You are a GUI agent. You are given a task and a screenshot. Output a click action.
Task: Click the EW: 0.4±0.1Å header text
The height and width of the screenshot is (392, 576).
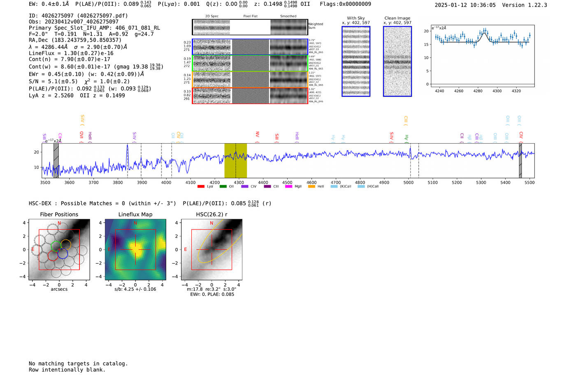49,4
